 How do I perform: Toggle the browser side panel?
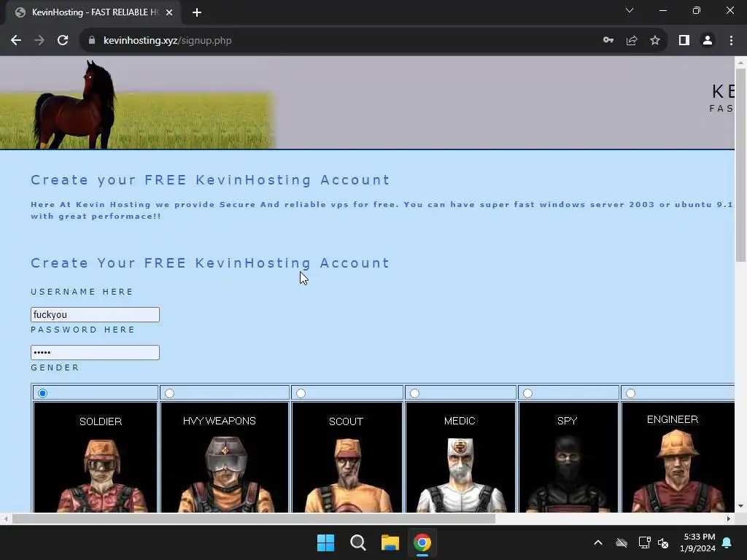[684, 41]
